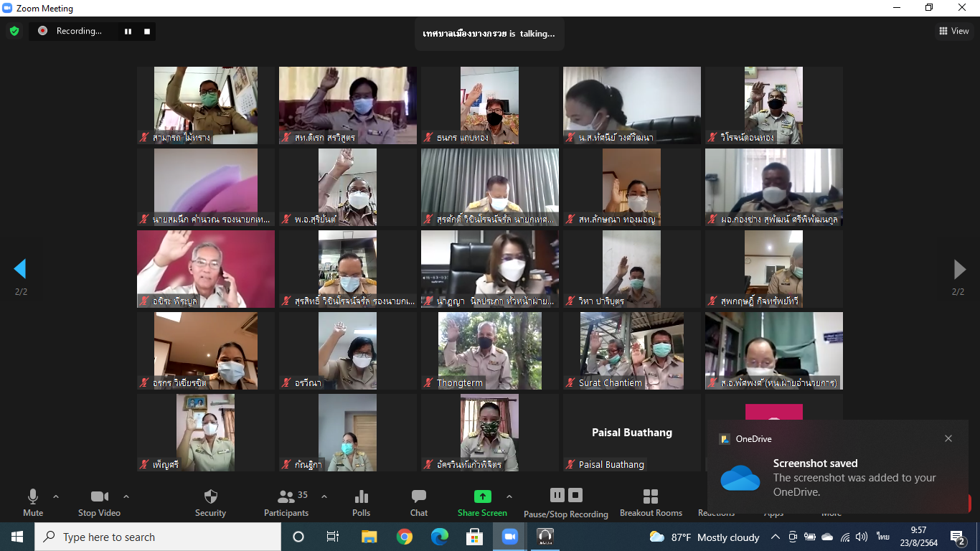This screenshot has width=980, height=551.
Task: Click the Zoom icon in taskbar
Action: [509, 537]
